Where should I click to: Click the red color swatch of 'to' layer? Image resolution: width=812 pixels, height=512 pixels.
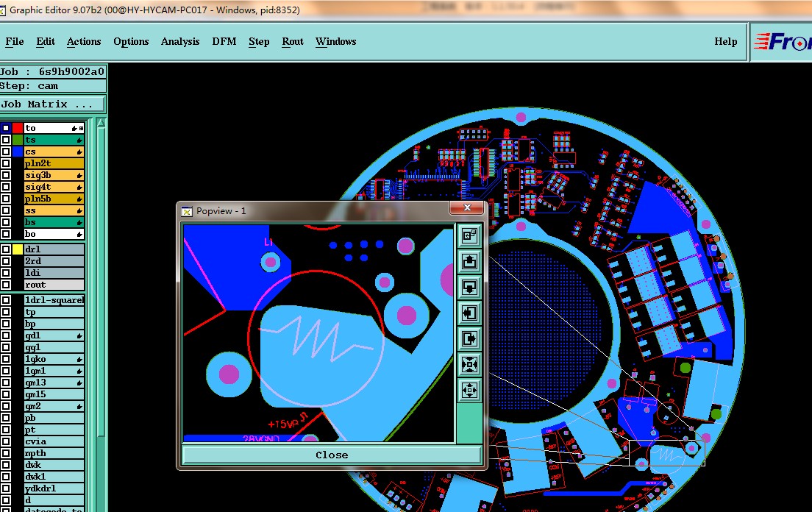pos(18,128)
